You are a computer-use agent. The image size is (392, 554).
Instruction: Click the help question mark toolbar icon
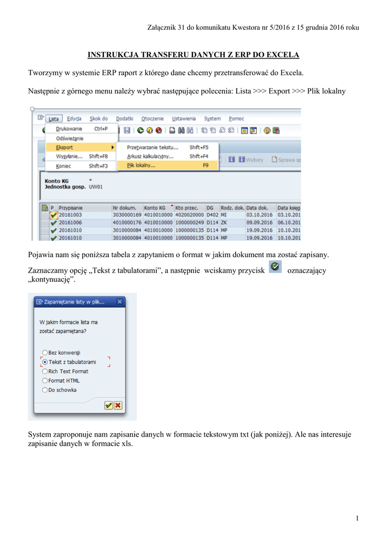click(x=267, y=130)
